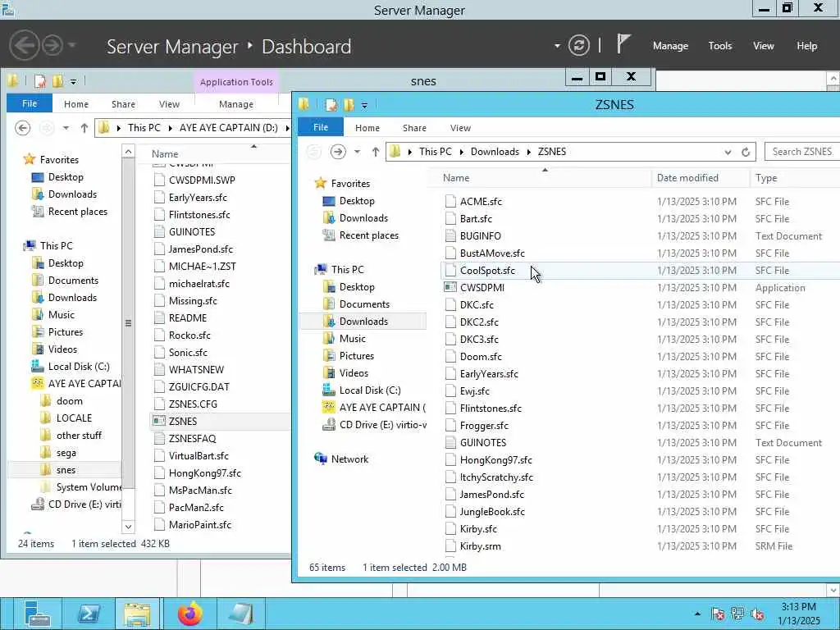Open the Manage menu in Server Manager
The width and height of the screenshot is (840, 630).
(670, 46)
